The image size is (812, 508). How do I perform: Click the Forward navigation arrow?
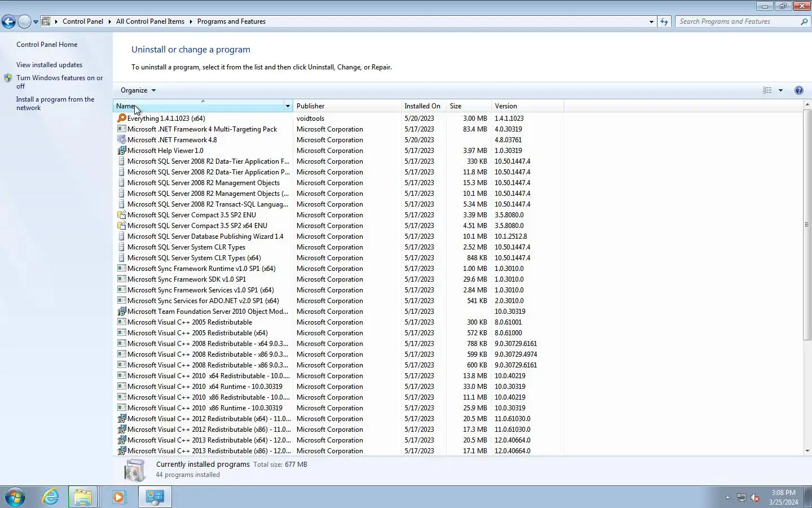24,21
